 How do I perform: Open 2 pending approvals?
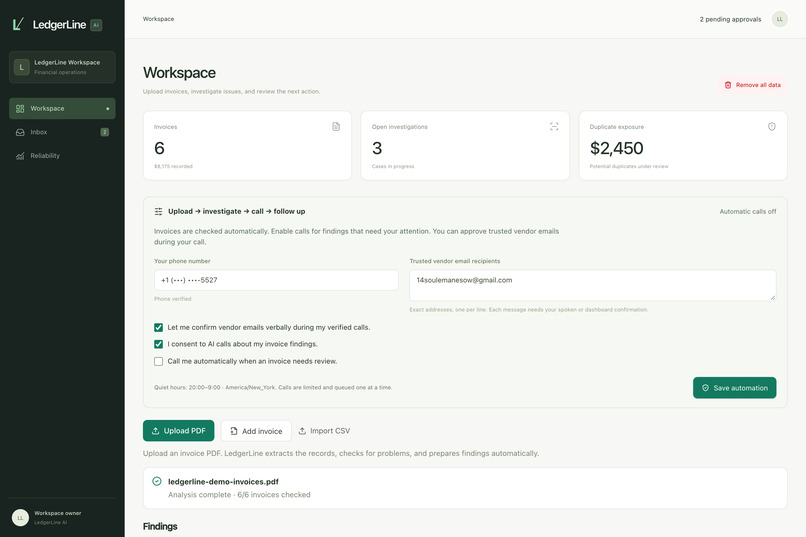point(730,19)
